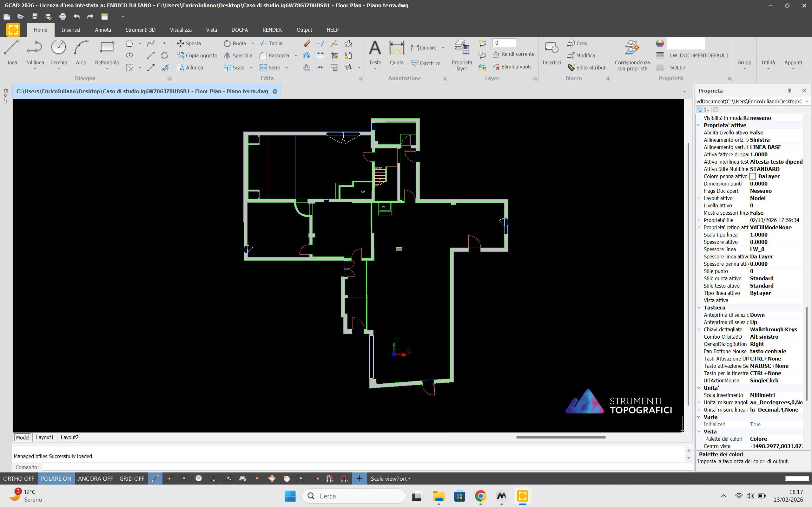
Task: Click the Colore penna attivo swatch
Action: tap(753, 176)
